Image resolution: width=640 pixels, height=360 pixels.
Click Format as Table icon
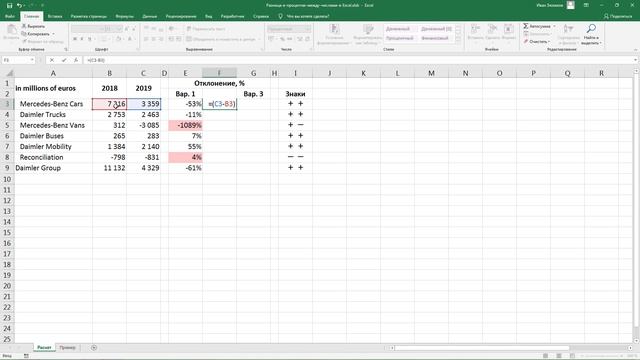(x=368, y=29)
